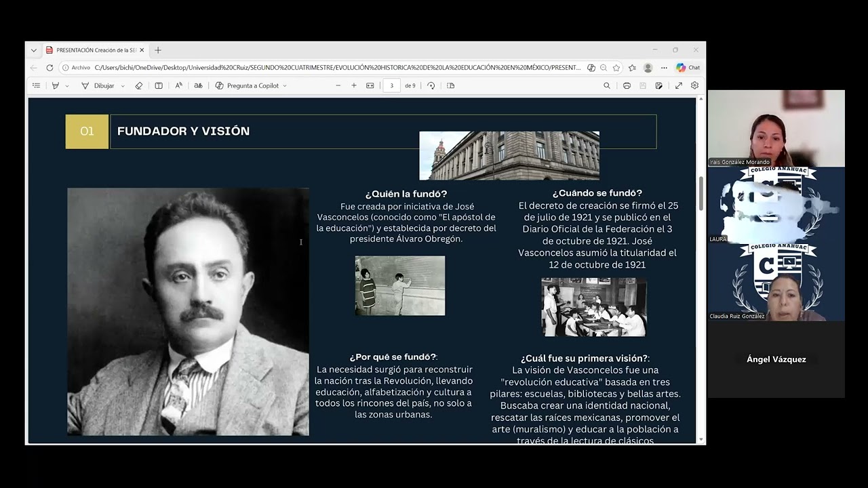Open PDF viewer settings gear
This screenshot has height=488, width=868.
(694, 85)
